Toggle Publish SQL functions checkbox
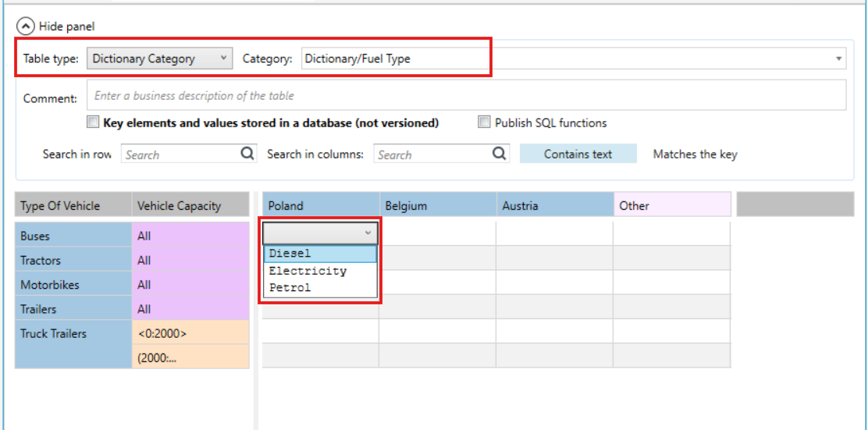This screenshot has height=430, width=868. point(485,123)
